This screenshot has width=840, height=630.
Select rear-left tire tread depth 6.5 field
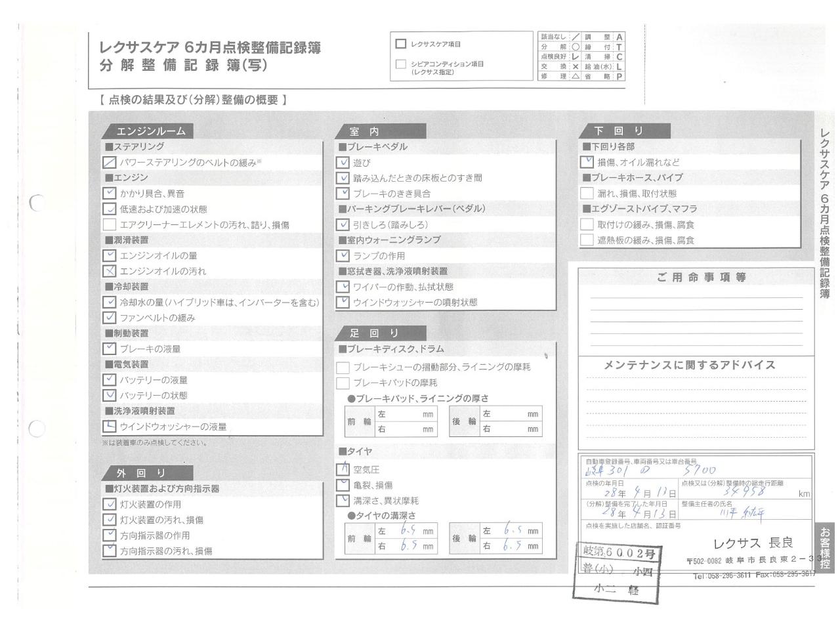[511, 530]
